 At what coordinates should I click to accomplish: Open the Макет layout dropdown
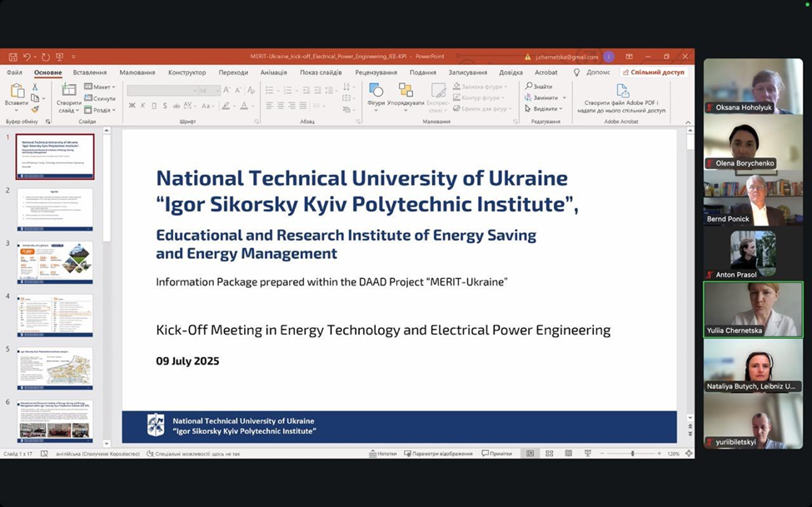pyautogui.click(x=100, y=87)
